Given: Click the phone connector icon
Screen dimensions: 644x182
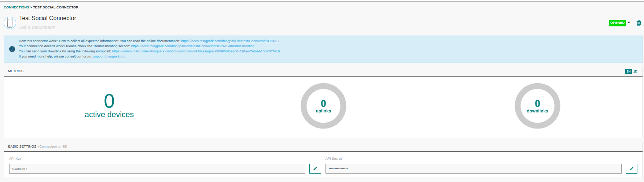Looking at the screenshot, I should point(10,23).
